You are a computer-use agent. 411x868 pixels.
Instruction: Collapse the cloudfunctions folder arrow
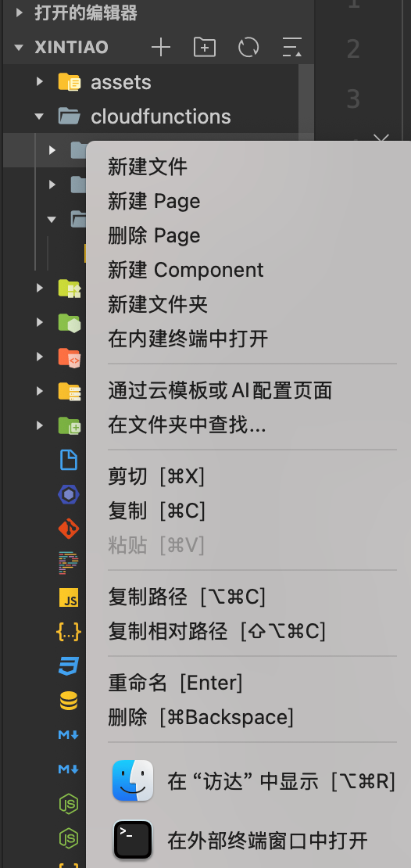click(x=39, y=117)
